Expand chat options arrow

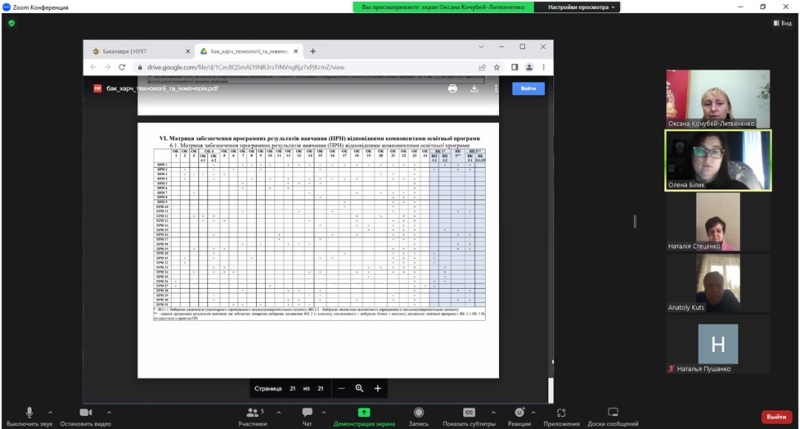tap(323, 412)
